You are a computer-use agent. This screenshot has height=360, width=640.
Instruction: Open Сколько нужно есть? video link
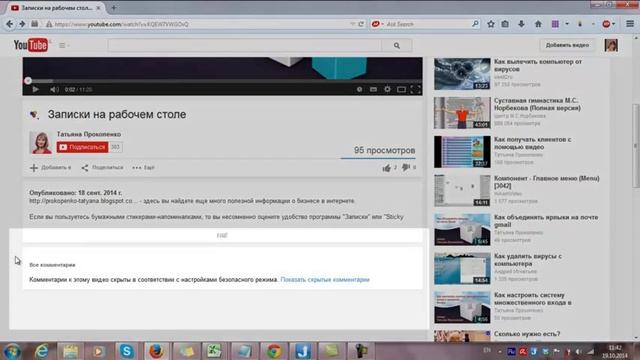pyautogui.click(x=527, y=334)
